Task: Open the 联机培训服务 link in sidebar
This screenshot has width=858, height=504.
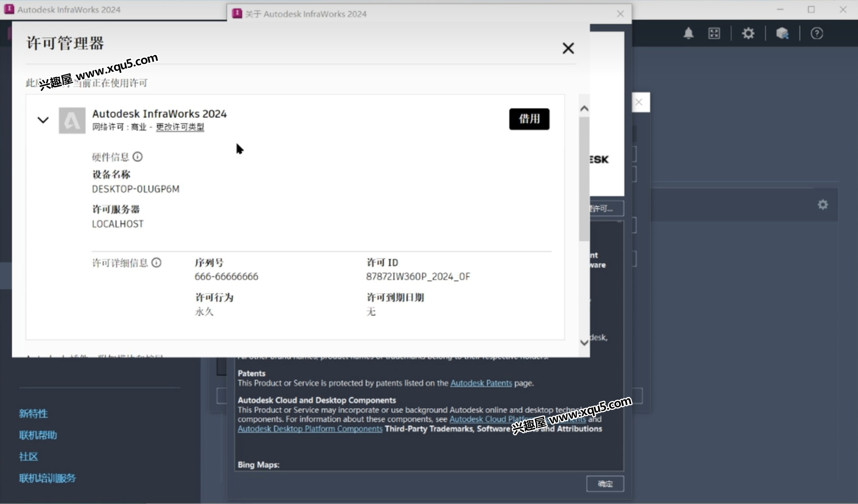Action: click(47, 478)
